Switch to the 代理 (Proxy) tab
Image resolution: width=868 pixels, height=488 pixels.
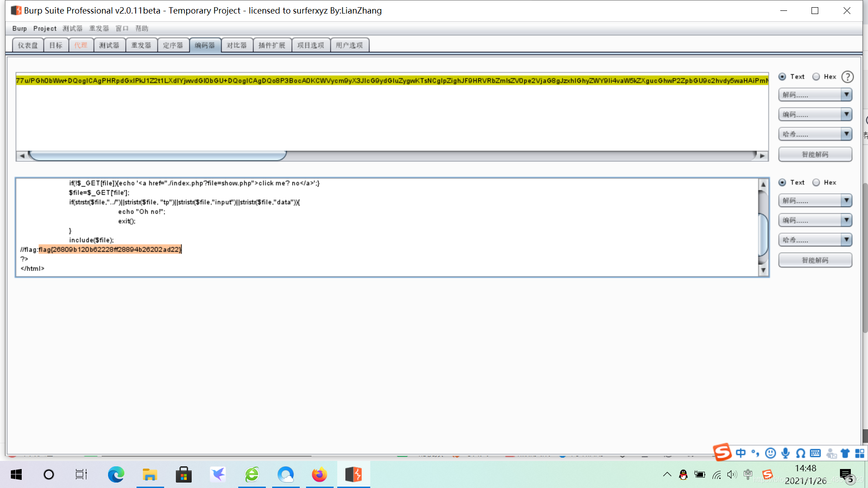pos(81,45)
